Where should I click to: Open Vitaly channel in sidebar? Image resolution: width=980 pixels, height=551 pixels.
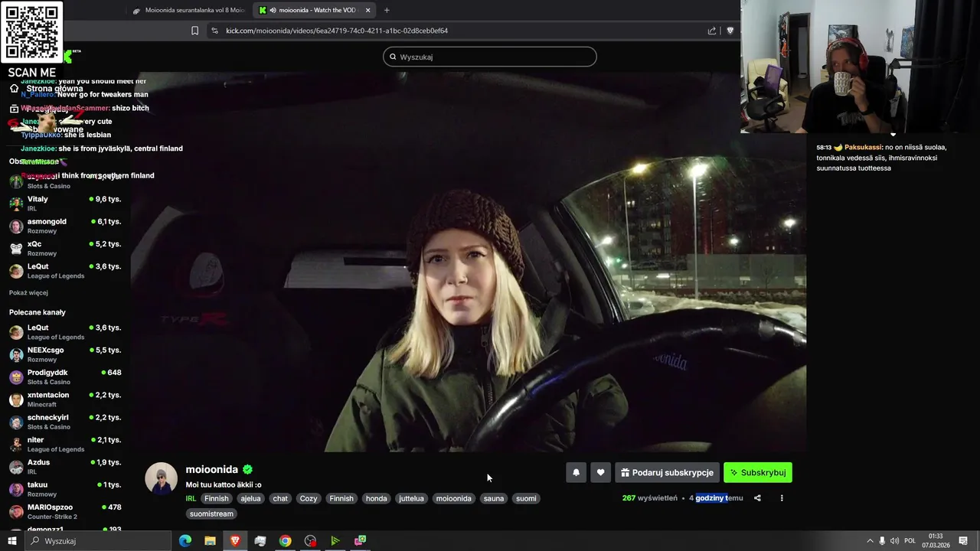tap(65, 204)
